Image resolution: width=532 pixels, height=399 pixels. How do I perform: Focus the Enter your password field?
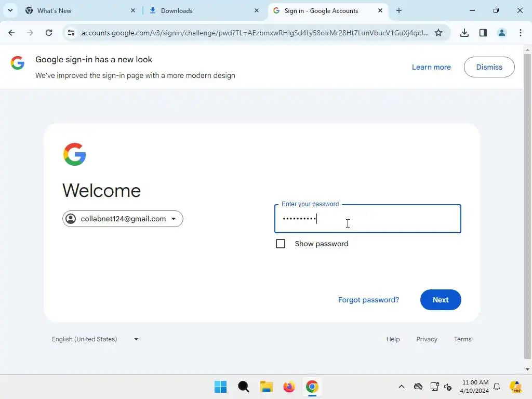point(368,219)
